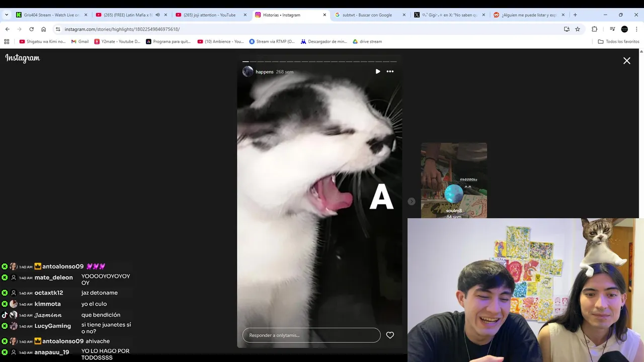
Task: Open the Chrome profile avatar
Action: tap(624, 29)
